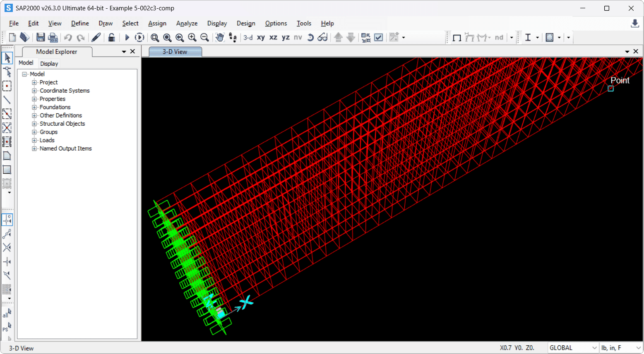
Task: Open the Assign toolbar dropdown arrow
Action: tap(404, 38)
